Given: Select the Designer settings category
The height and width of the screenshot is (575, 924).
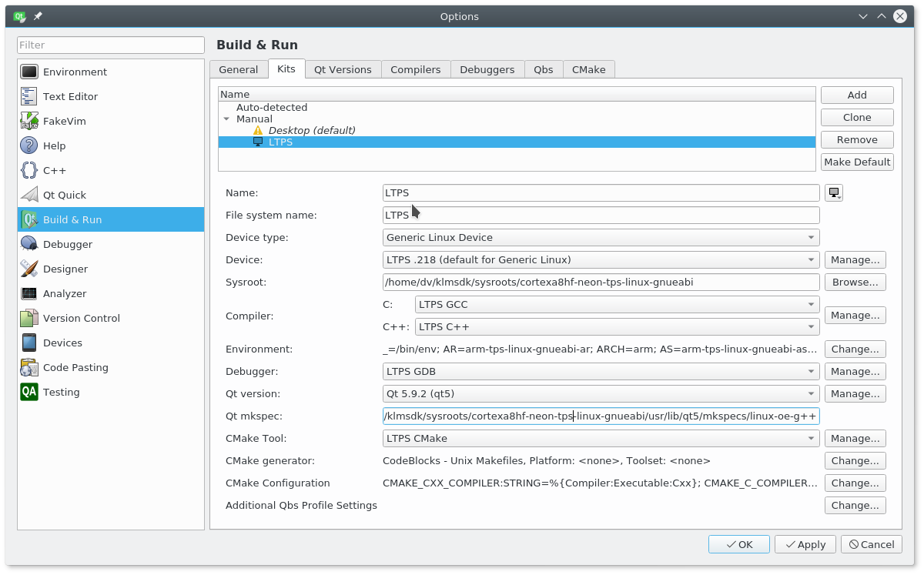Looking at the screenshot, I should tap(65, 269).
